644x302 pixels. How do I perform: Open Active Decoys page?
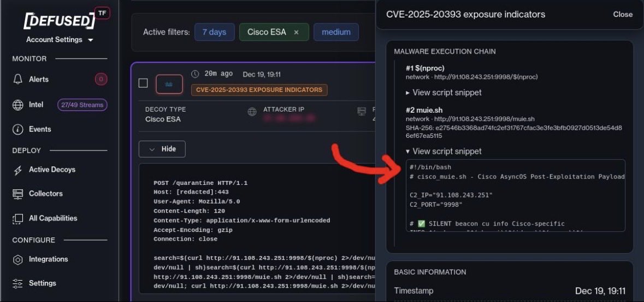pos(52,170)
